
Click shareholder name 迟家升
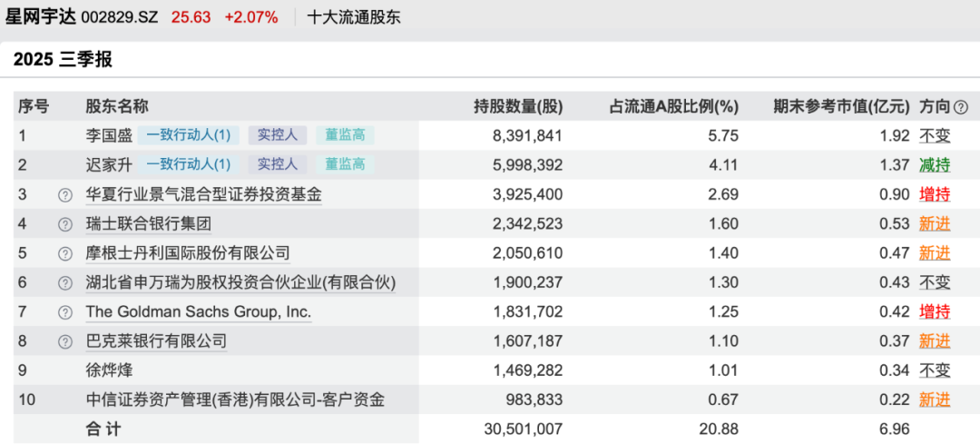[109, 165]
